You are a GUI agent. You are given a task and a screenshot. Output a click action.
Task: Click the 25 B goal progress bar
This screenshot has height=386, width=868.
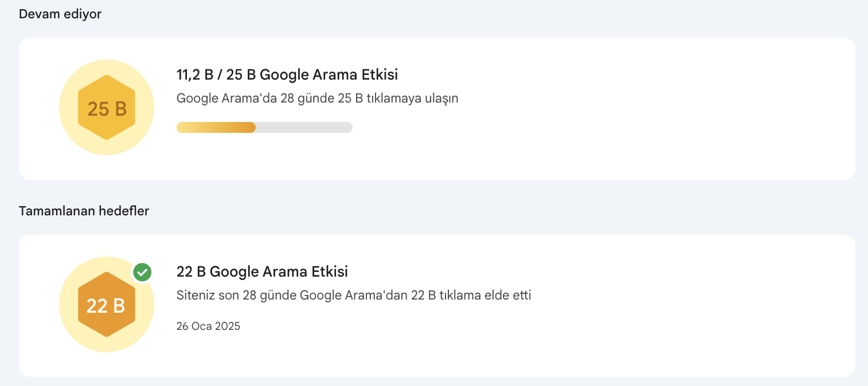[x=264, y=127]
